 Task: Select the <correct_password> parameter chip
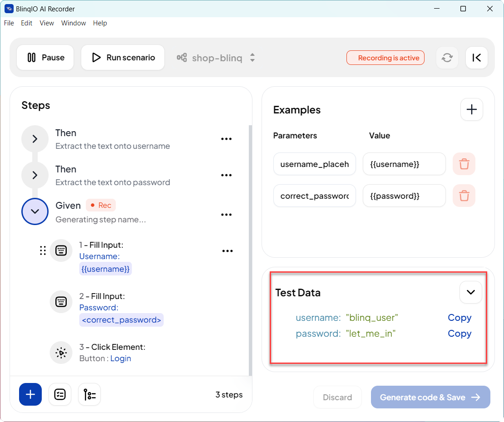tap(122, 320)
